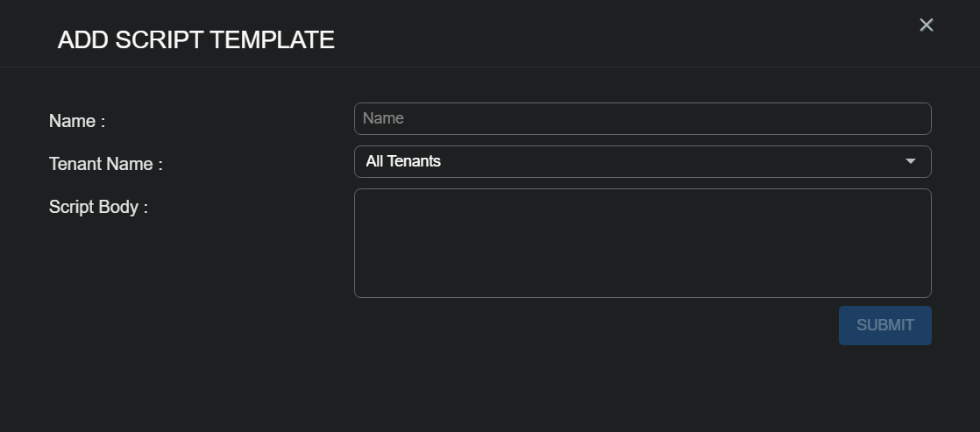Click the "Tenant Name :" label
This screenshot has width=980, height=432.
[106, 165]
